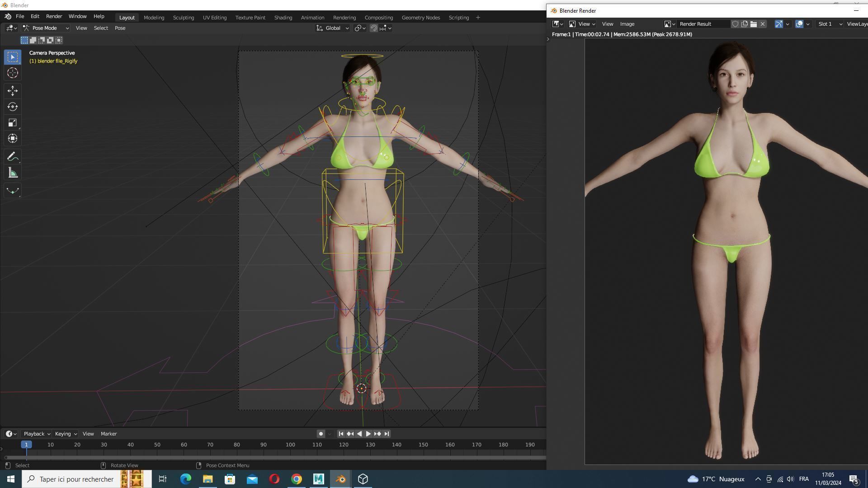Switch to the Animation workspace tab

coord(312,18)
